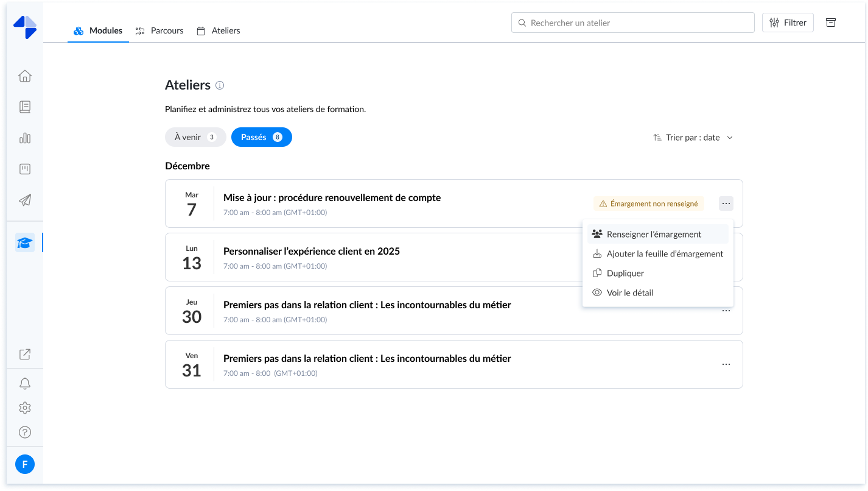Open the settings gear icon
The height and width of the screenshot is (491, 868).
click(x=25, y=408)
